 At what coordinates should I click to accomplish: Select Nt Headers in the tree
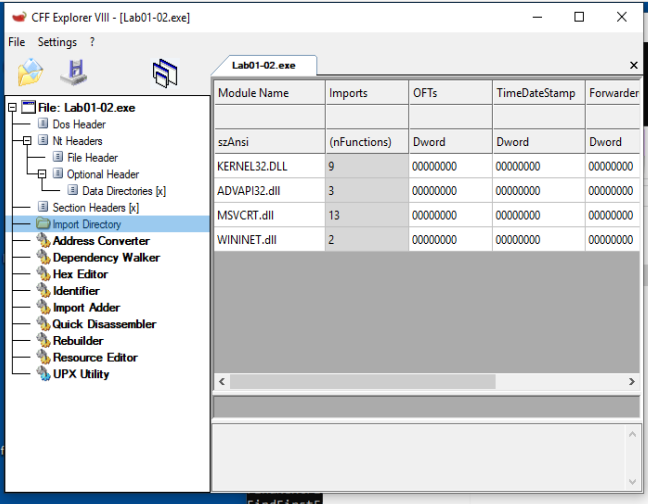pyautogui.click(x=77, y=141)
